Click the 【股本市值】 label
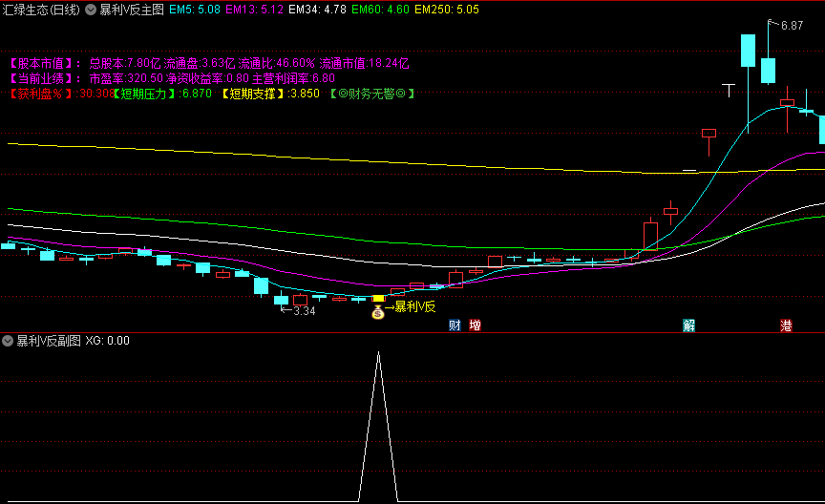Screen dimensions: 825x504 pyautogui.click(x=42, y=64)
